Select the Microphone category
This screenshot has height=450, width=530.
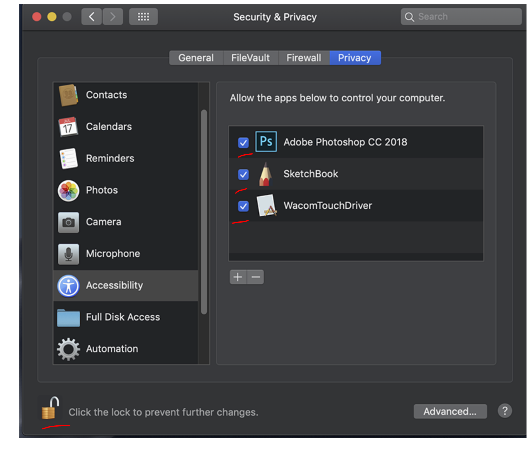[126, 254]
